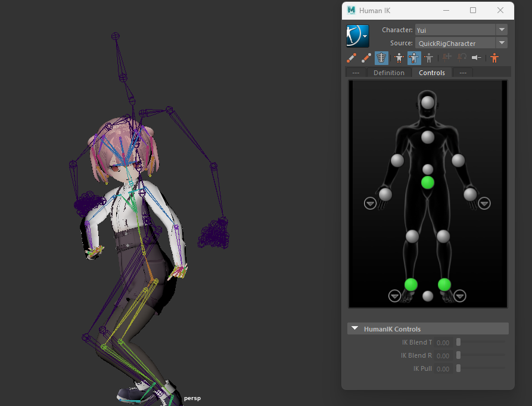The height and width of the screenshot is (406, 532).
Task: Select the green ankle effector on screen-left foot
Action: tap(411, 285)
